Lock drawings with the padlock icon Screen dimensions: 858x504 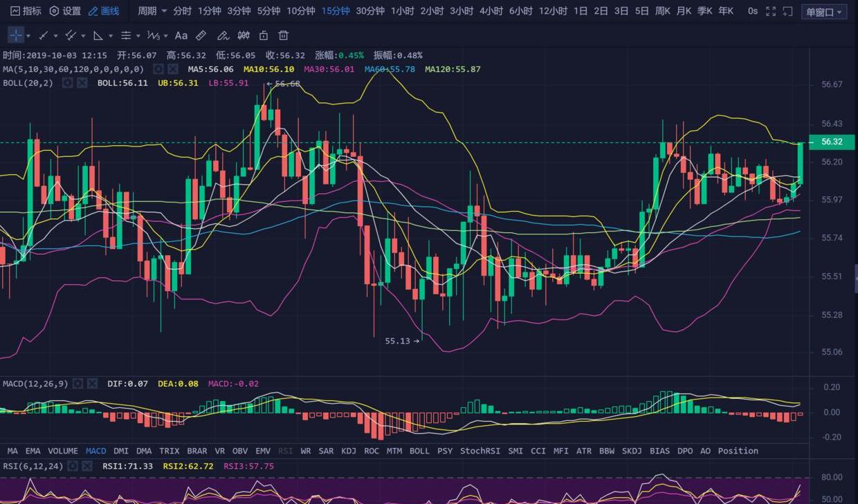pyautogui.click(x=263, y=35)
